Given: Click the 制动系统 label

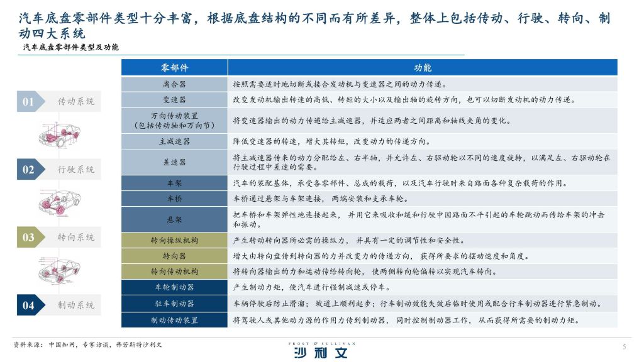Looking at the screenshot, I should pos(76,305).
